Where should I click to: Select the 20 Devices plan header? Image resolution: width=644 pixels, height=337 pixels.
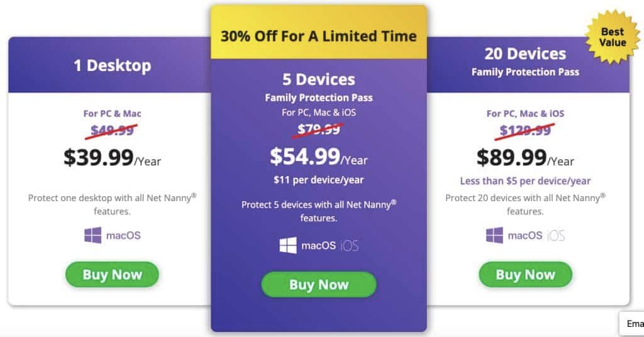pyautogui.click(x=525, y=54)
